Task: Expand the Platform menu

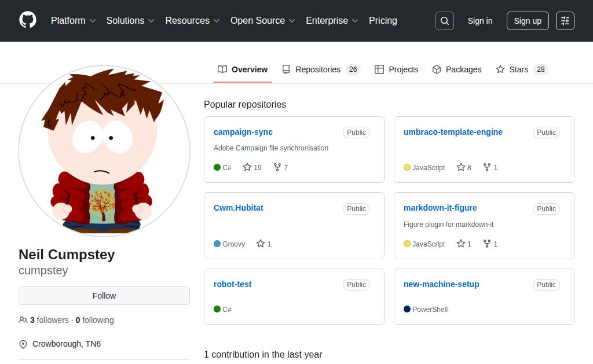Action: 73,20
